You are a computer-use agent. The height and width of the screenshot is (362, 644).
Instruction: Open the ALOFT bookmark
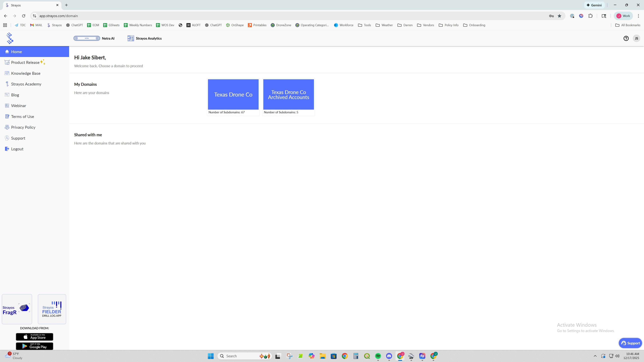click(x=194, y=25)
